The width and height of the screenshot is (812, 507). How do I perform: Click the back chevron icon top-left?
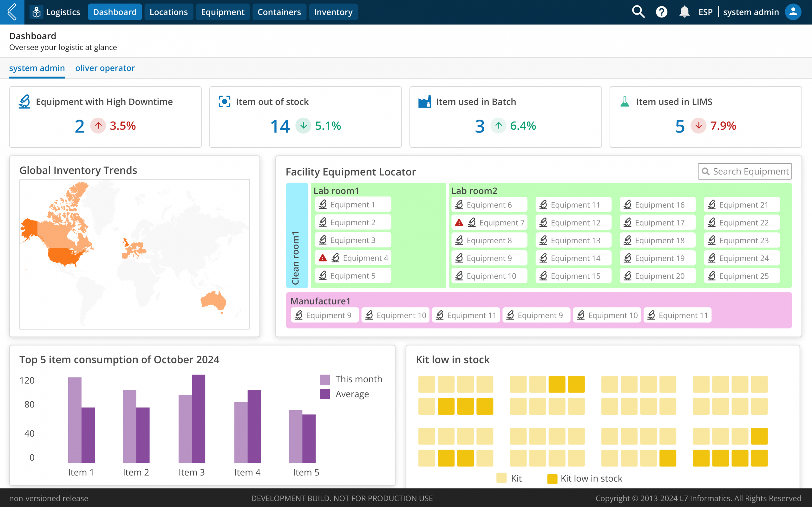pyautogui.click(x=12, y=12)
